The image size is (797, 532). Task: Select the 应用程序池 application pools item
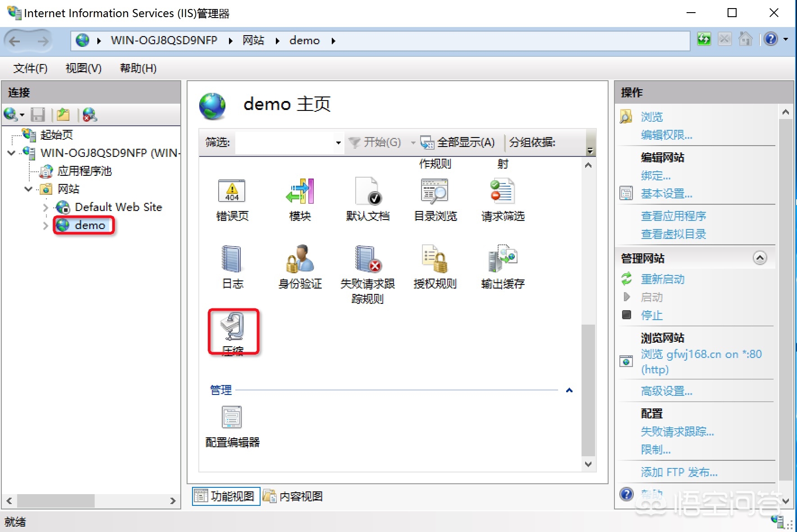pos(84,171)
